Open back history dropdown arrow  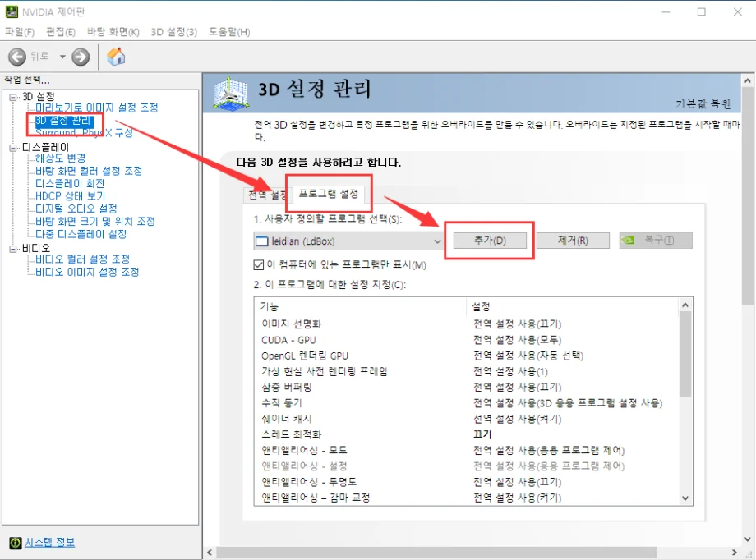(62, 57)
